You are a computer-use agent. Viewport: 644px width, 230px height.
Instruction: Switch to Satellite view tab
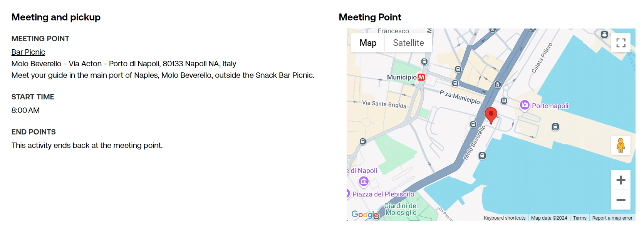408,43
